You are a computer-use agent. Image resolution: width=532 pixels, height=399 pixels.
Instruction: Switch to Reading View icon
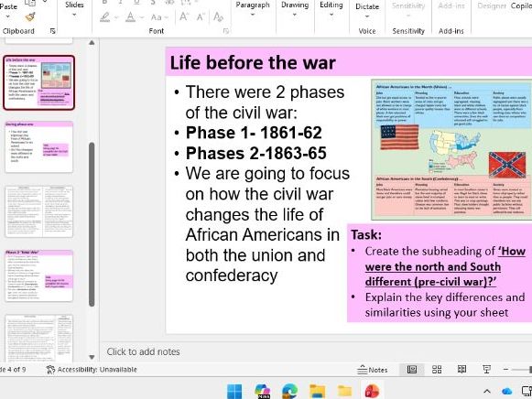tap(461, 370)
